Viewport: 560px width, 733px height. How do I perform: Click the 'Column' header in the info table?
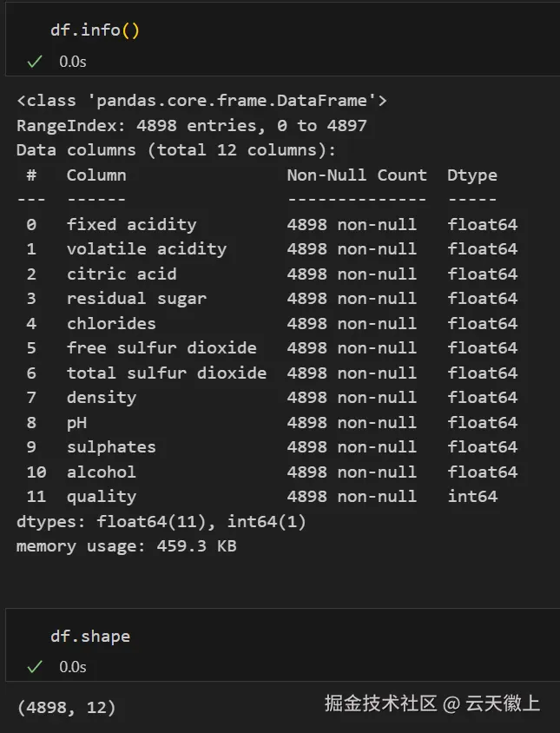(x=96, y=175)
